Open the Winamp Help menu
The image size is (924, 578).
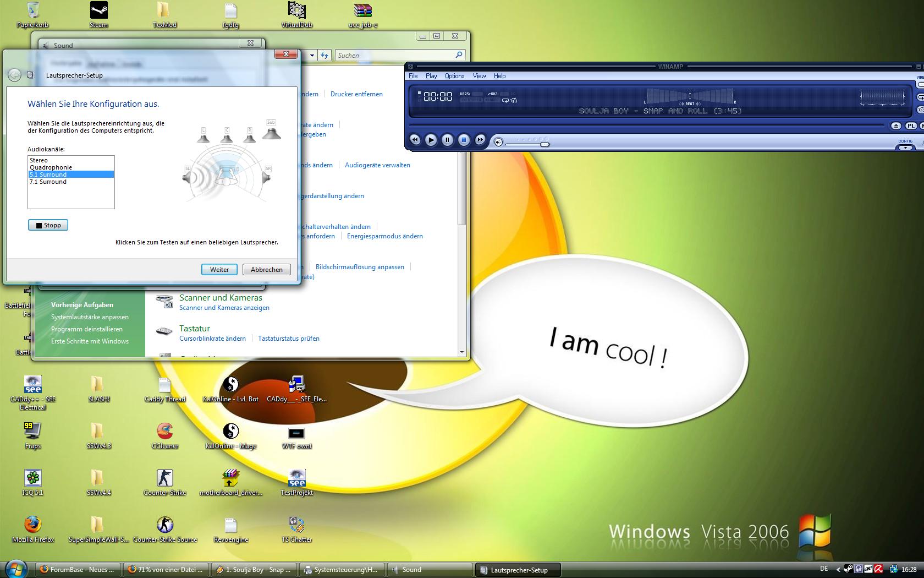click(x=499, y=76)
